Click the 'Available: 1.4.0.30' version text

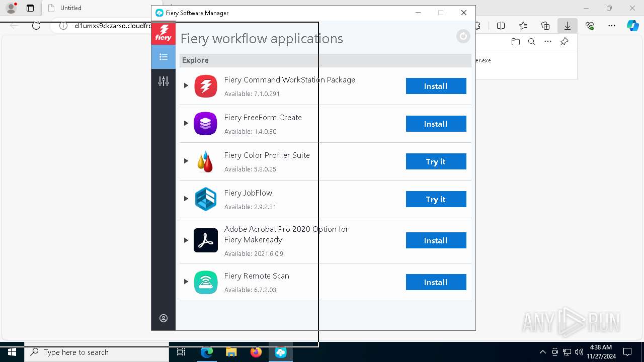[x=251, y=132]
